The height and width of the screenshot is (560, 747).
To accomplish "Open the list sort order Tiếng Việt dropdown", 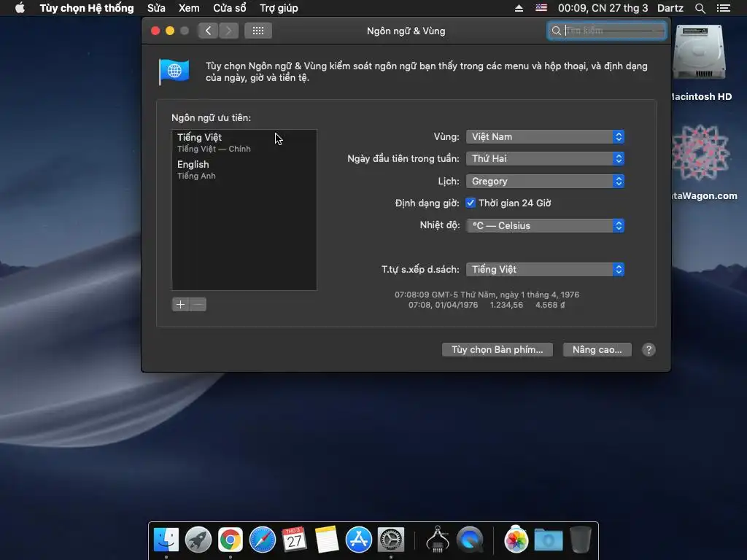I will tap(545, 270).
